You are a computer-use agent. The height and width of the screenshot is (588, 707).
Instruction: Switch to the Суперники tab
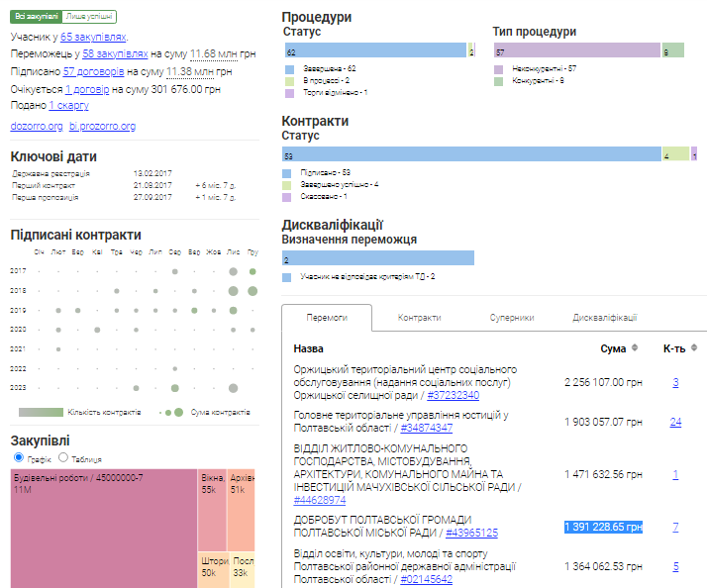point(512,318)
